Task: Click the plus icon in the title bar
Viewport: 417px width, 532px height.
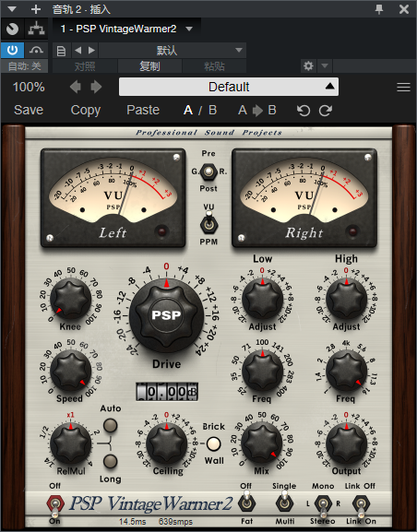Action: [x=36, y=9]
